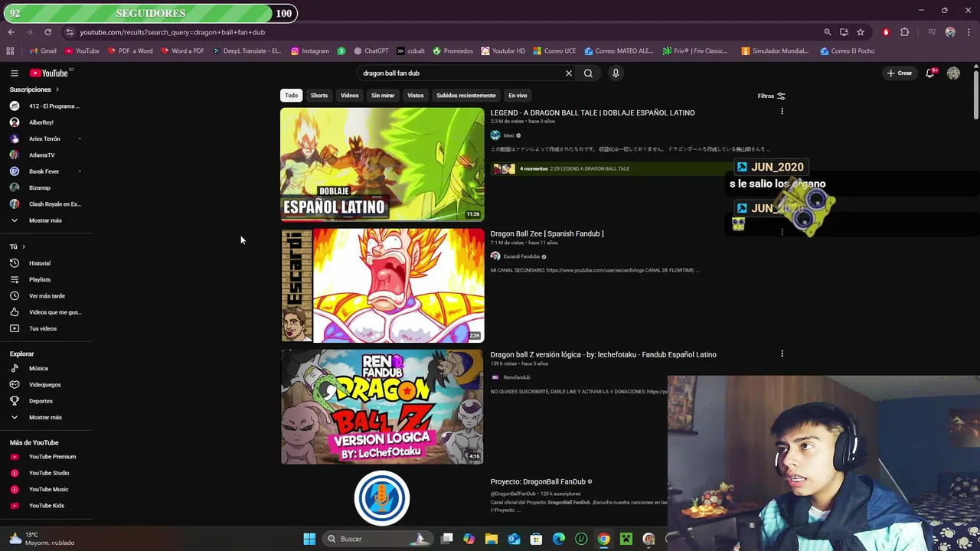Open the Barak Fever subscription
Viewport: 980px width, 551px height.
pos(45,171)
